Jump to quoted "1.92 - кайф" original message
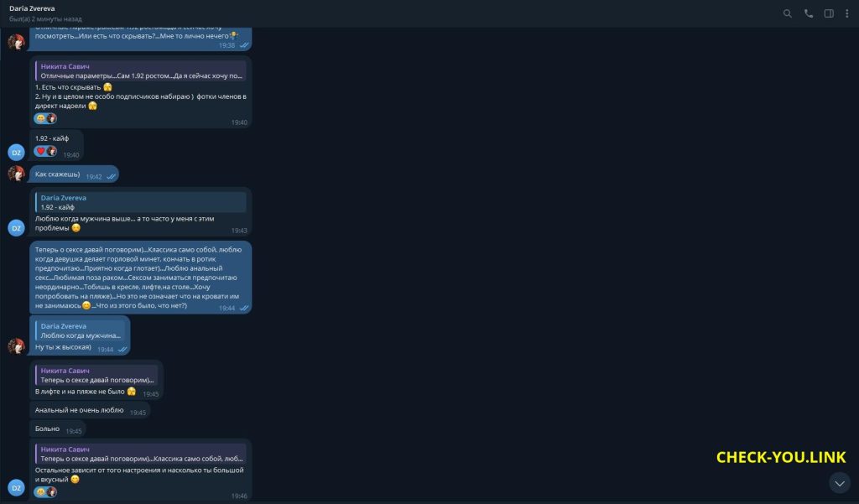Screen dimensions: 859x504 click(x=140, y=202)
